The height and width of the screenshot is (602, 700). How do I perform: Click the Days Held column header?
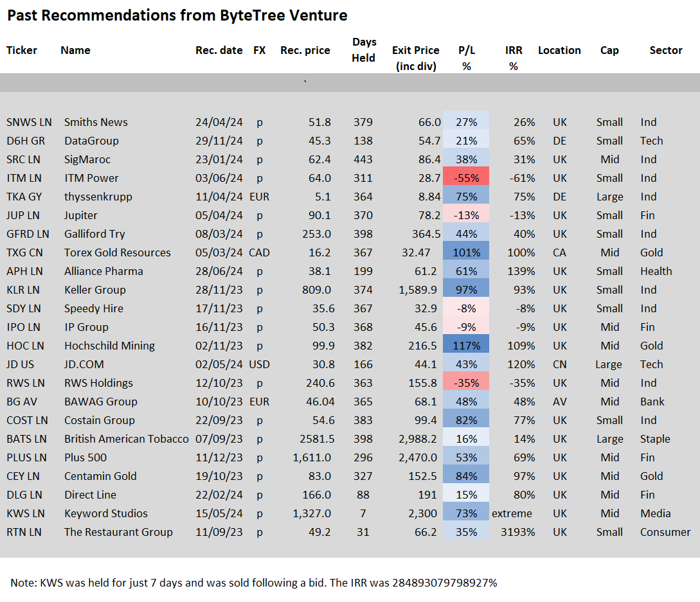tap(364, 50)
